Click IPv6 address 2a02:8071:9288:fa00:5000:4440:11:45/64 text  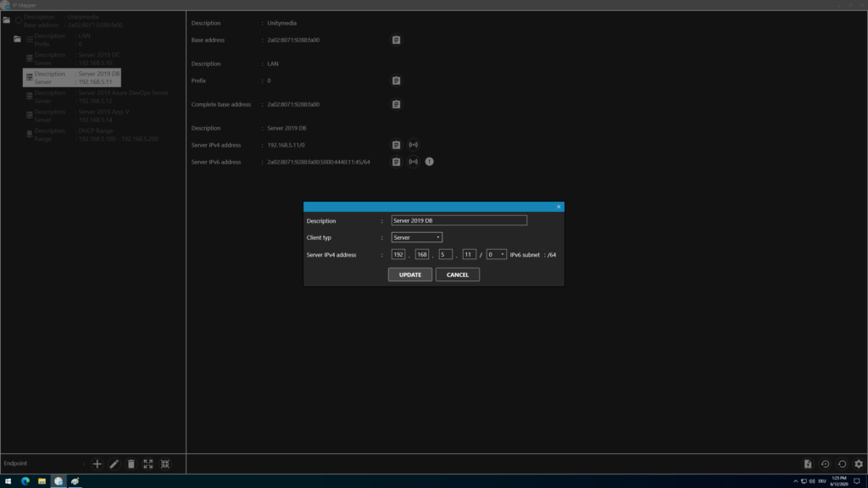click(319, 162)
